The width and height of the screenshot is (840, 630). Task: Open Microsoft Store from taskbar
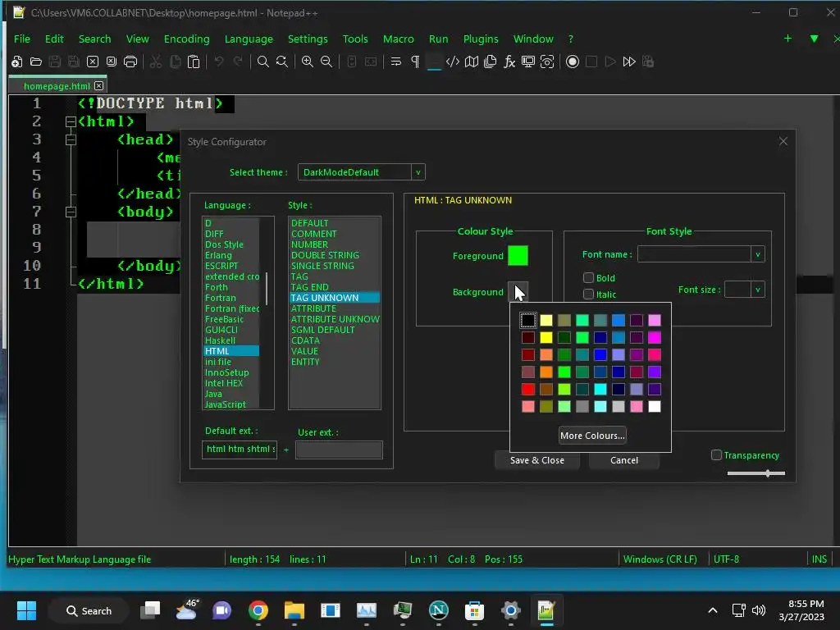click(474, 610)
